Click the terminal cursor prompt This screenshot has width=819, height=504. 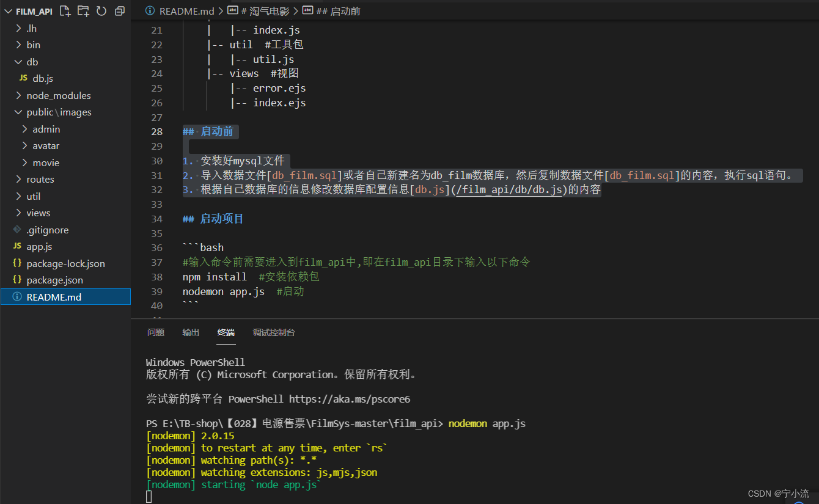coord(149,497)
